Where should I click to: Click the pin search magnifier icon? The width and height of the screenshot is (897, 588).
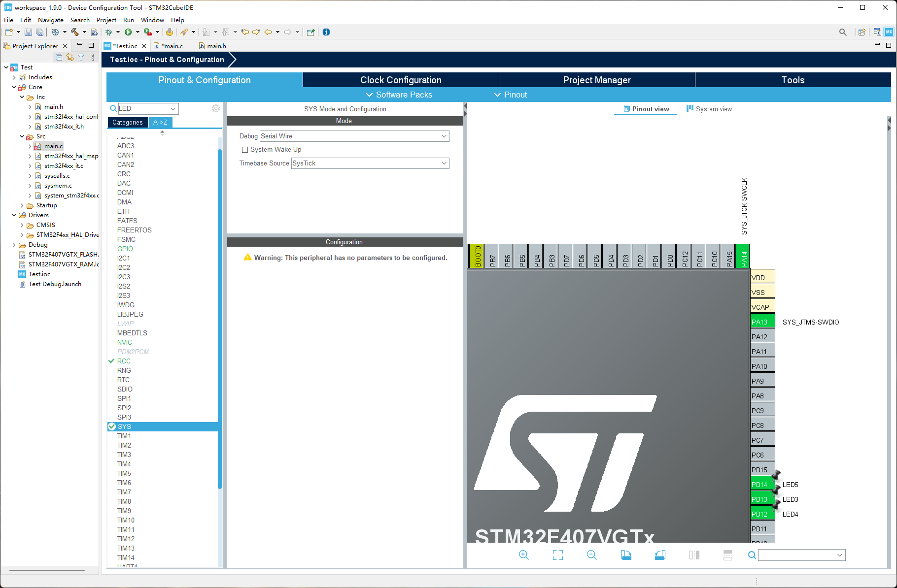point(752,555)
